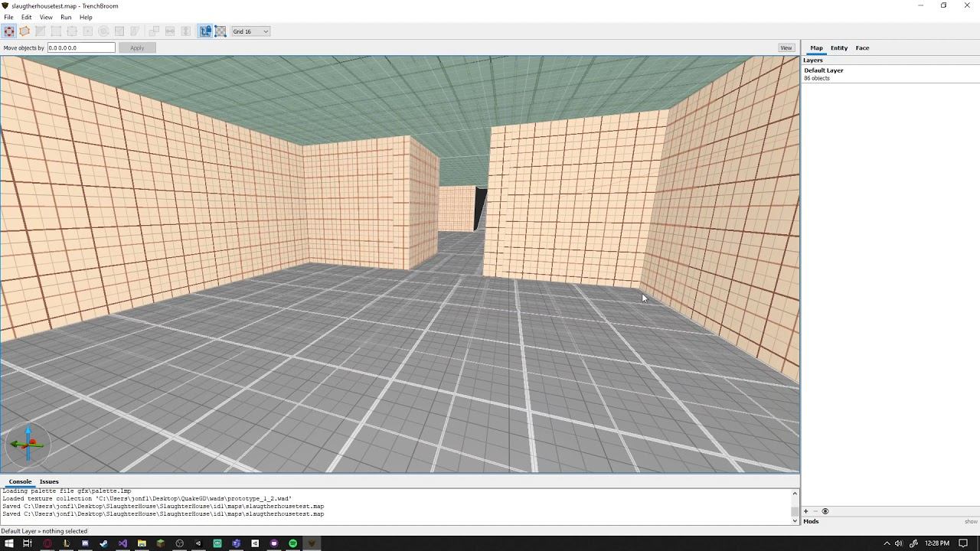Switch to the Map inspector tab
The image size is (980, 551).
tap(816, 47)
